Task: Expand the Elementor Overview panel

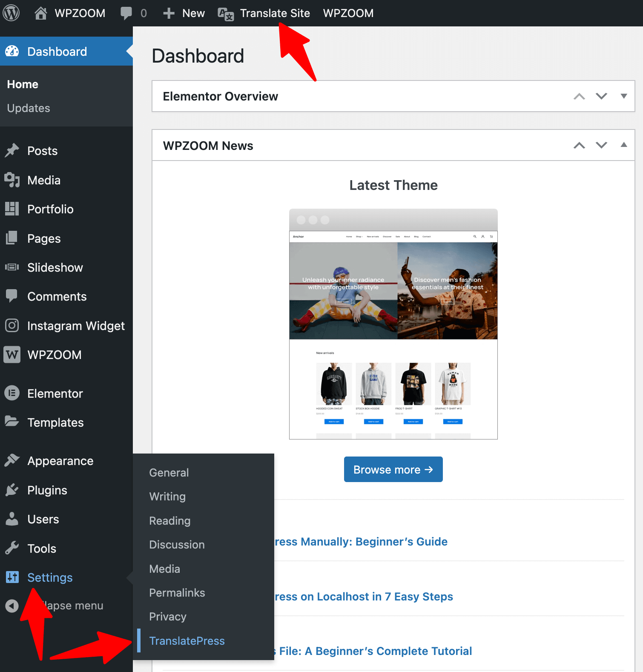Action: point(623,96)
